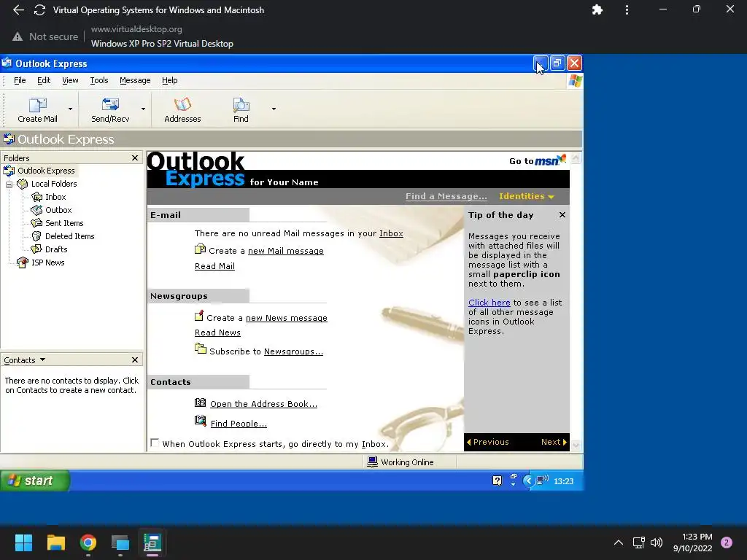Click the Create Mail toolbar icon
This screenshot has width=747, height=560.
click(x=38, y=105)
